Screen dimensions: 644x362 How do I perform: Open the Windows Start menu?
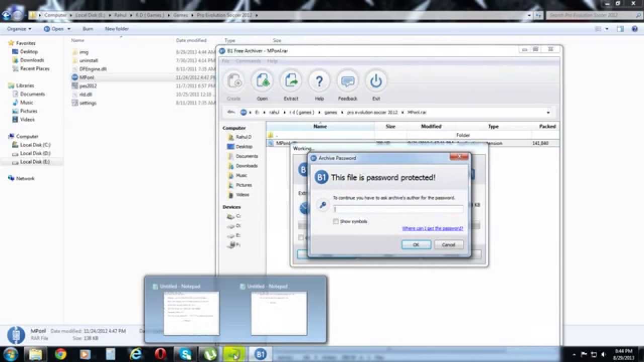tap(11, 354)
